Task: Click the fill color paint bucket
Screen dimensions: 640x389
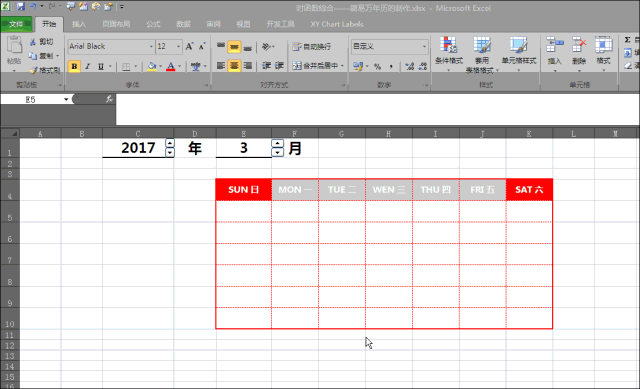Action: [x=152, y=66]
